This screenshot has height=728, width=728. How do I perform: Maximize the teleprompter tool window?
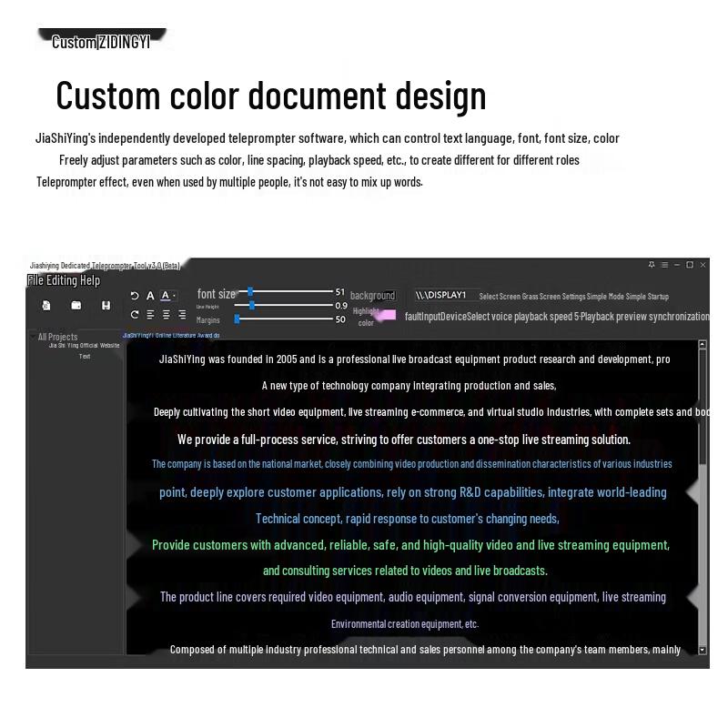tap(690, 265)
